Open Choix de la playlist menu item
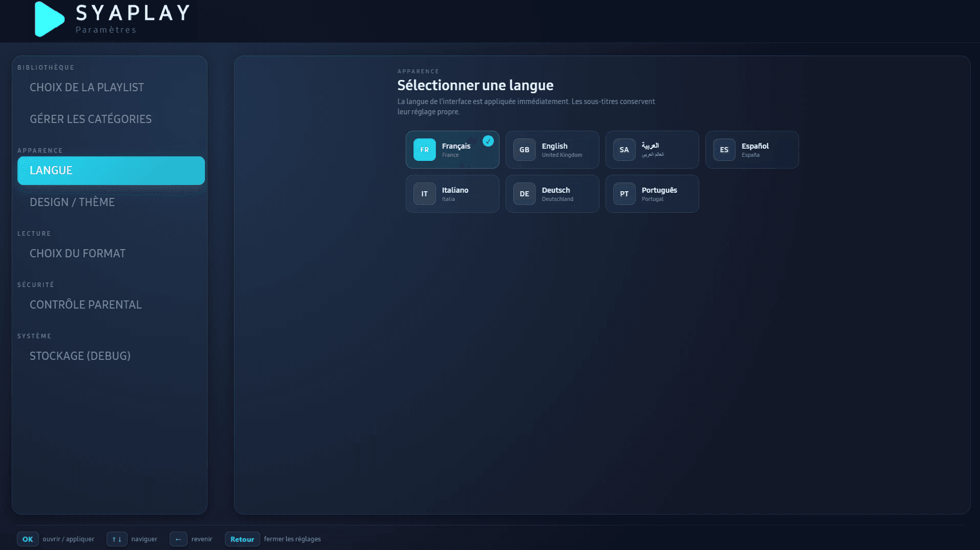Image resolution: width=980 pixels, height=550 pixels. click(x=111, y=88)
